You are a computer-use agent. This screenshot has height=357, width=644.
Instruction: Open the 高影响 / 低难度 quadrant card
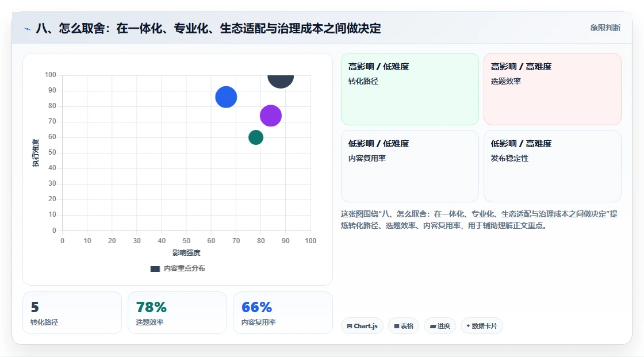click(x=410, y=89)
